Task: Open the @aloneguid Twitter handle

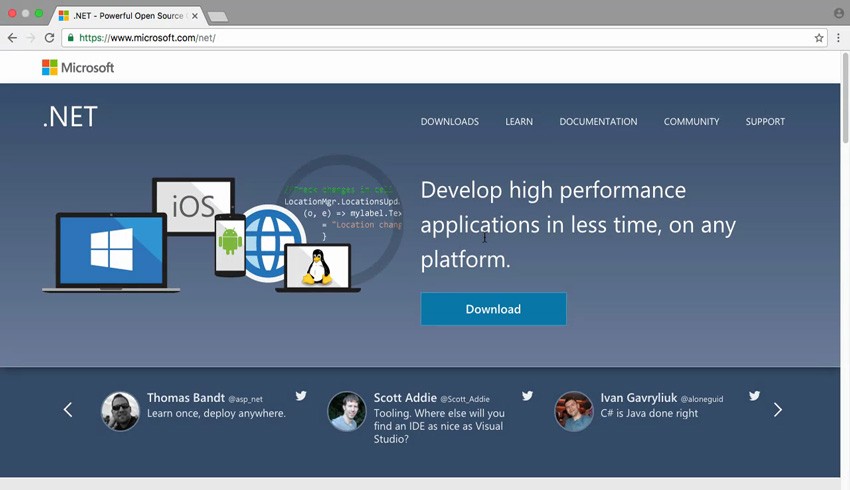Action: click(x=701, y=399)
